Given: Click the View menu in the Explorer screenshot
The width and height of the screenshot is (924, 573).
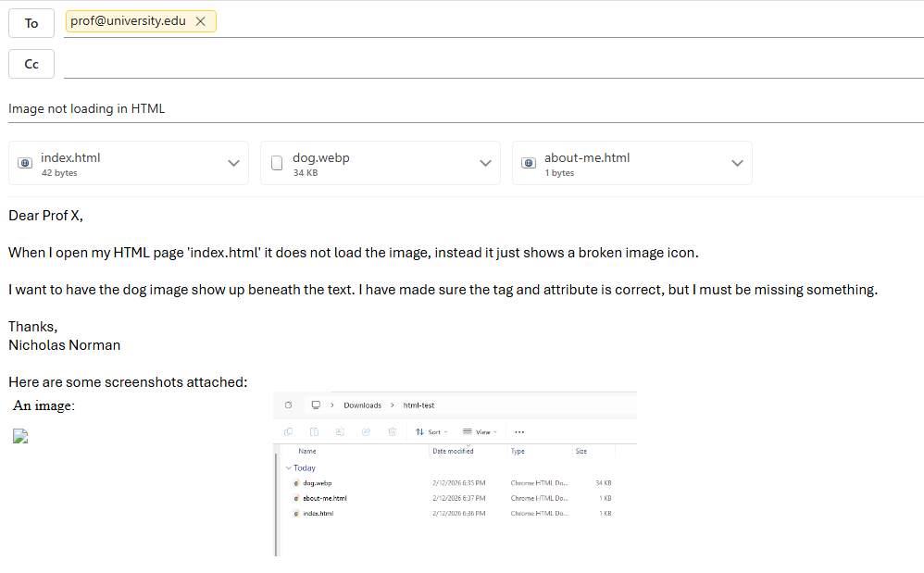Looking at the screenshot, I should coord(479,431).
